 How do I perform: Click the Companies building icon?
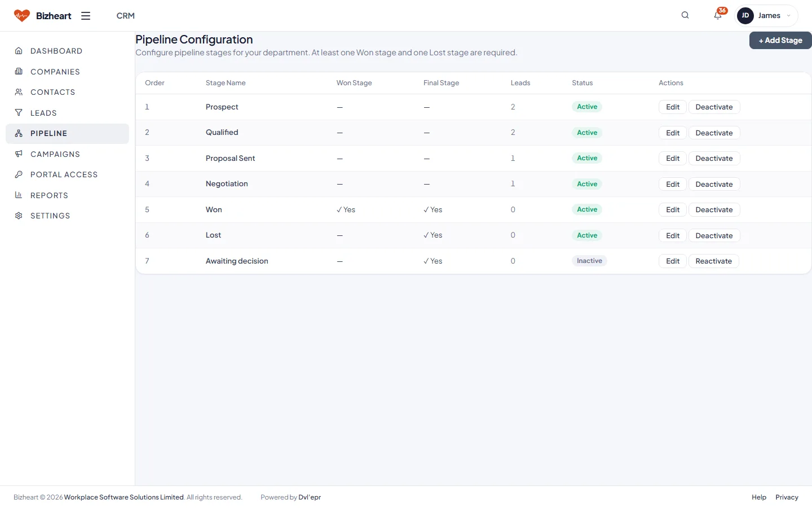click(19, 72)
